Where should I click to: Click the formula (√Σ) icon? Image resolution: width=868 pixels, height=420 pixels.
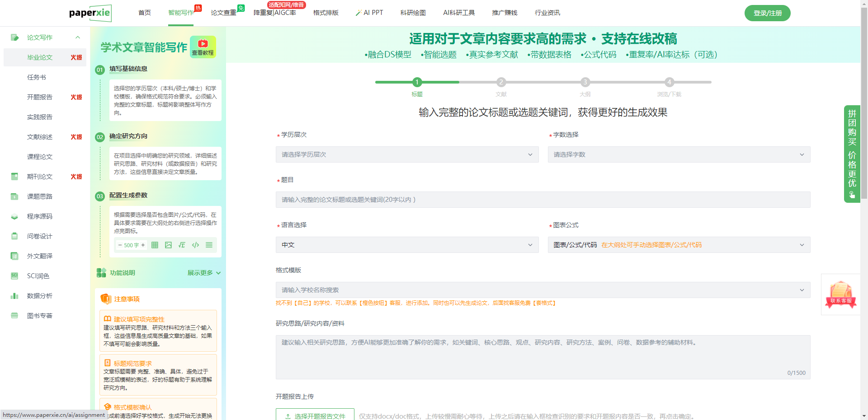tap(182, 245)
